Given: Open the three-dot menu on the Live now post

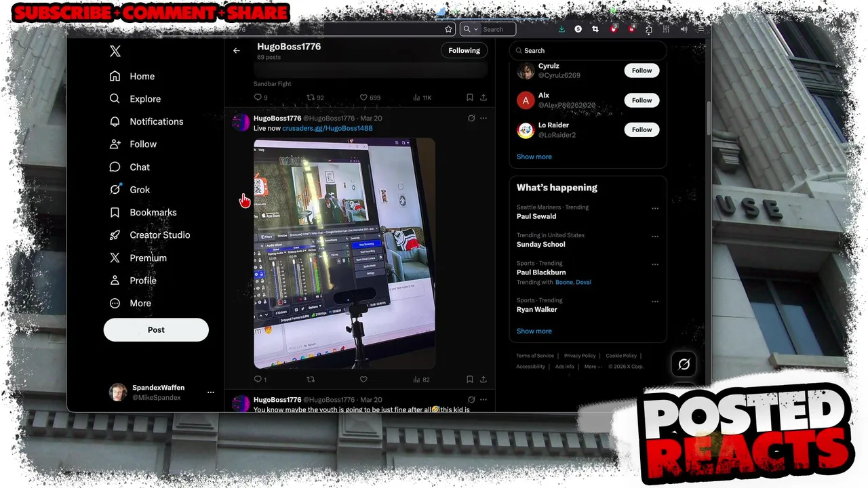Looking at the screenshot, I should click(484, 118).
